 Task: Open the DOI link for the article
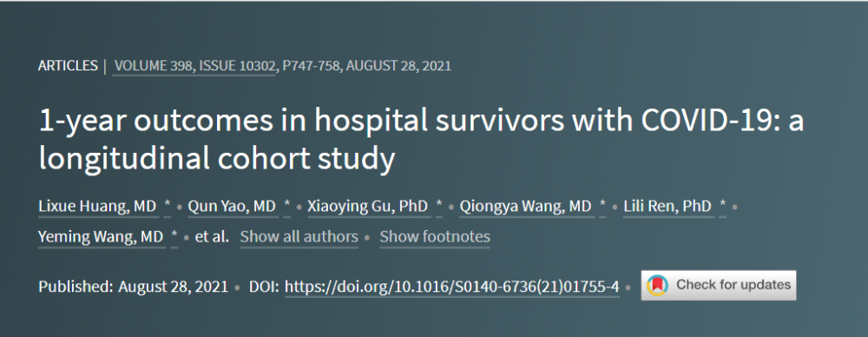pos(451,287)
